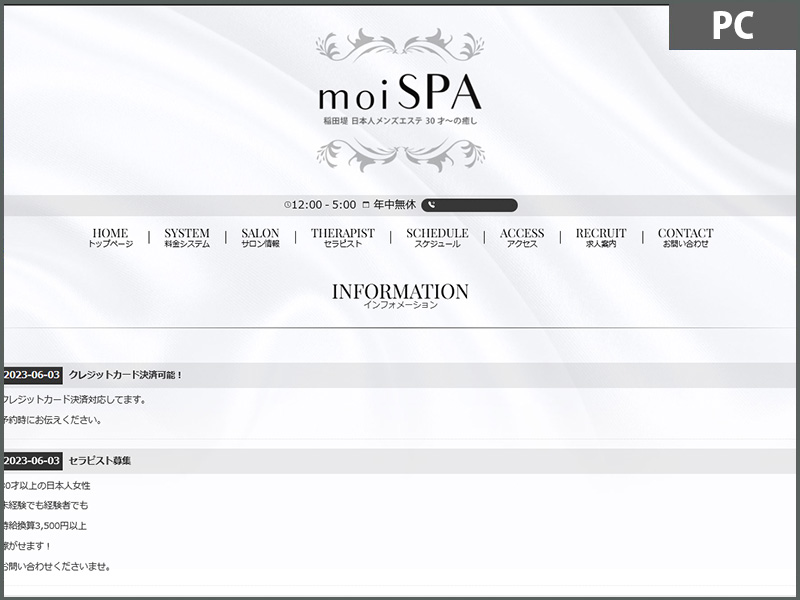This screenshot has height=600, width=800.
Task: Click the phone icon in the dark pill
Action: coord(431,205)
